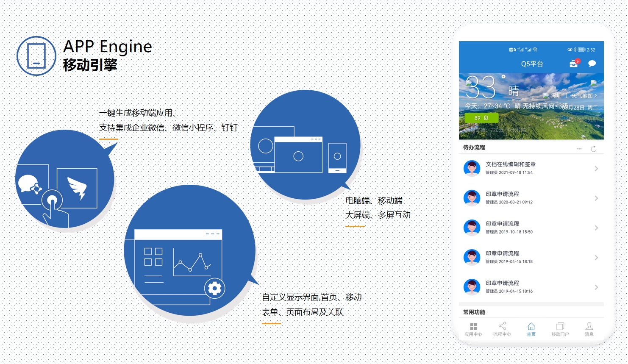Open the 文档在线编辑和签章 task
This screenshot has height=364, width=628.
510,164
